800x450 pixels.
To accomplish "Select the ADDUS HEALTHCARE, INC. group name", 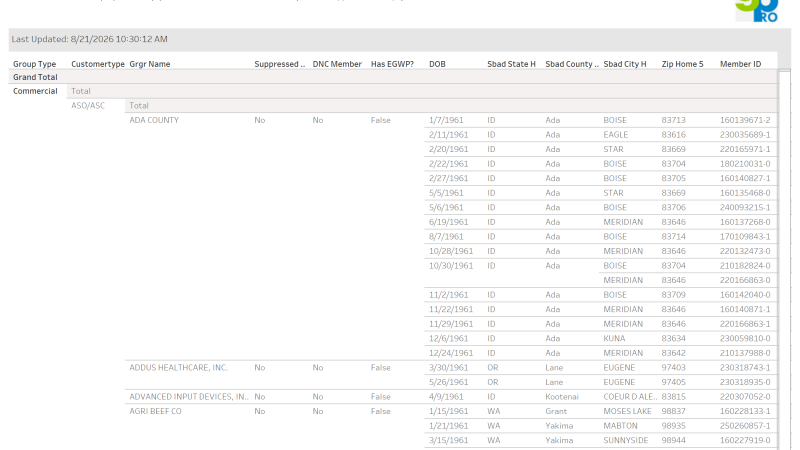I will click(x=178, y=367).
